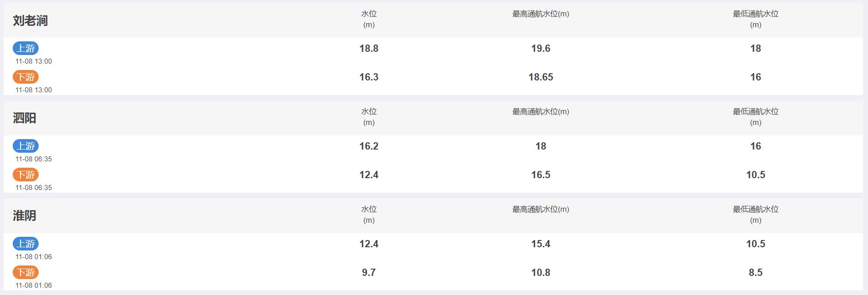Click 刘老涧 upstream water level 18.8
This screenshot has height=295, width=868.
(369, 49)
